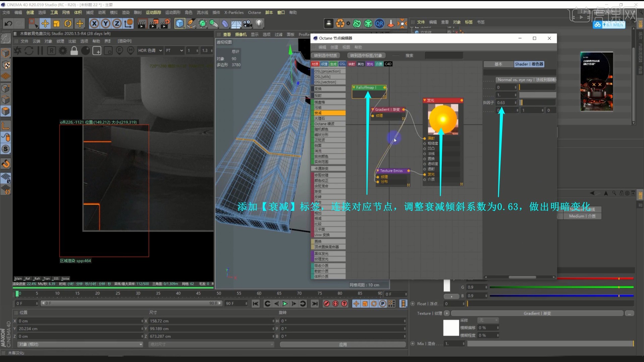Select the Move tool in top toolbar
Screen dimensions: 644x362
45,23
